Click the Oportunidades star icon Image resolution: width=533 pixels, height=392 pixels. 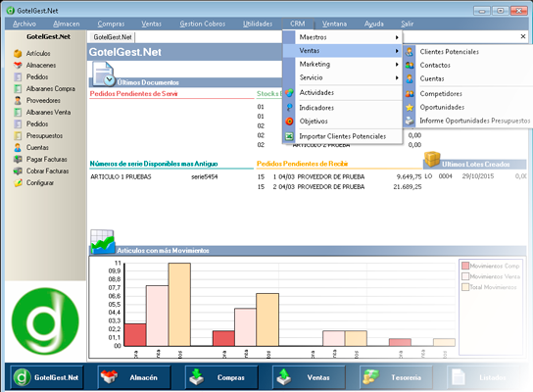click(410, 108)
